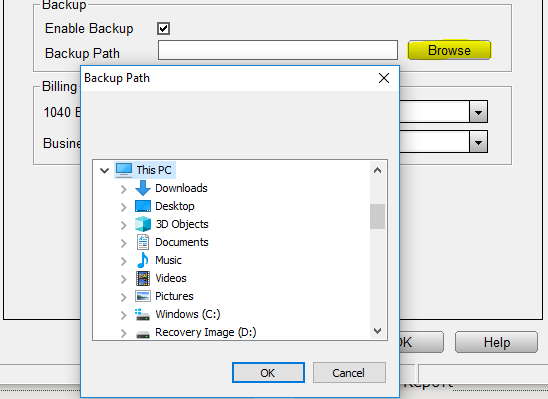Choose the 3D Objects cube icon
548x399 pixels.
click(143, 224)
